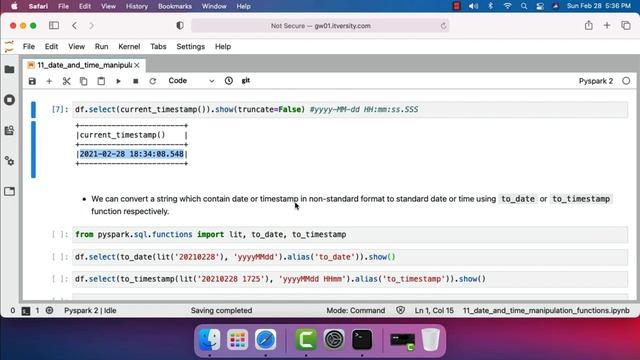Click Mode: Command in status bar
This screenshot has width=640, height=360.
click(x=356, y=311)
